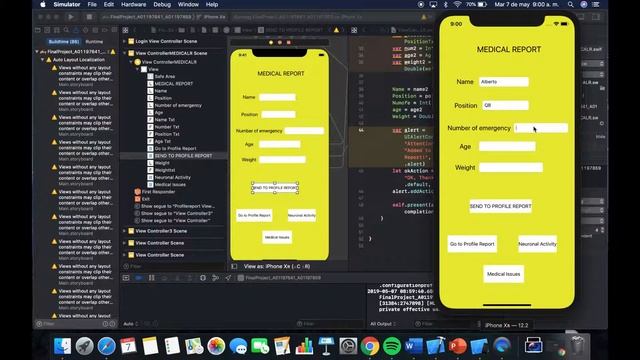Click the yellow warning triangle in storyboard jump bar

pyautogui.click(x=336, y=30)
